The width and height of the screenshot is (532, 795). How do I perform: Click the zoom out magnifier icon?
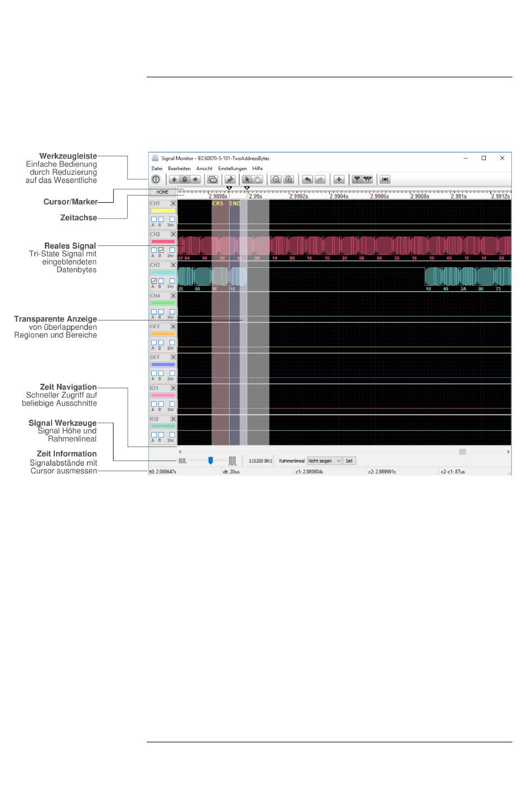coord(276,179)
